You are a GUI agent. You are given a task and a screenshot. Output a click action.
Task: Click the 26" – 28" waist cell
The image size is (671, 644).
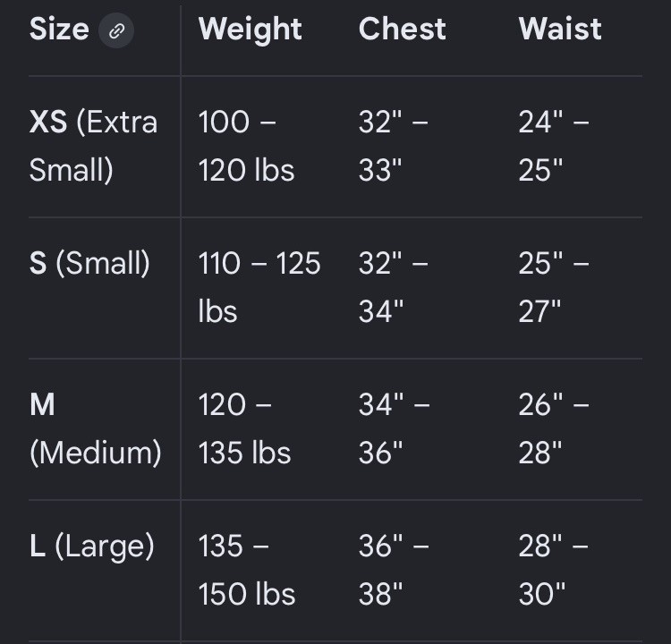tap(554, 428)
